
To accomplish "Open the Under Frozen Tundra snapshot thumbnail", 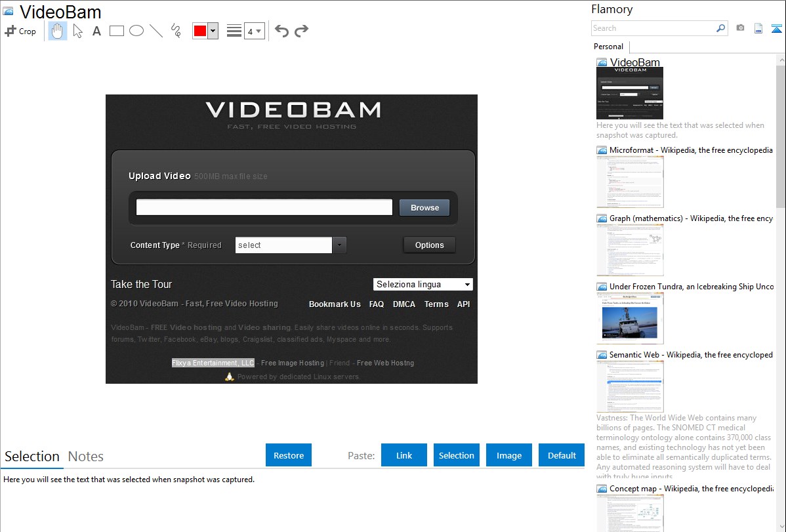I will (x=630, y=317).
